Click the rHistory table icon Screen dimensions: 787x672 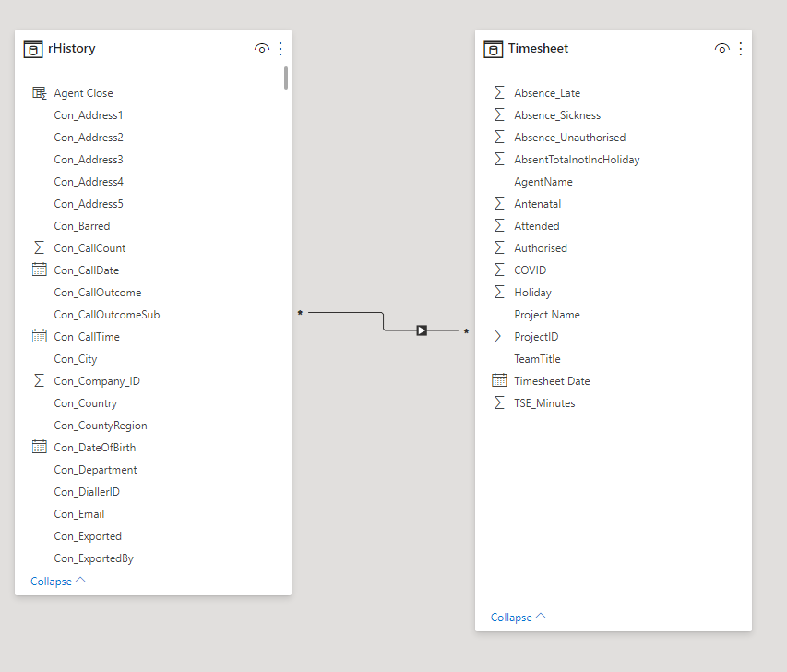[33, 49]
